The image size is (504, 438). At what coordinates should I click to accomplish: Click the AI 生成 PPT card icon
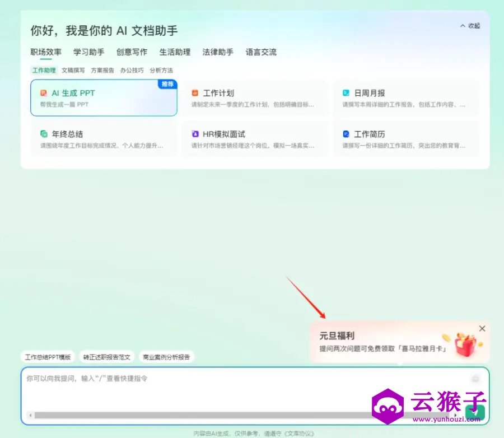point(43,93)
